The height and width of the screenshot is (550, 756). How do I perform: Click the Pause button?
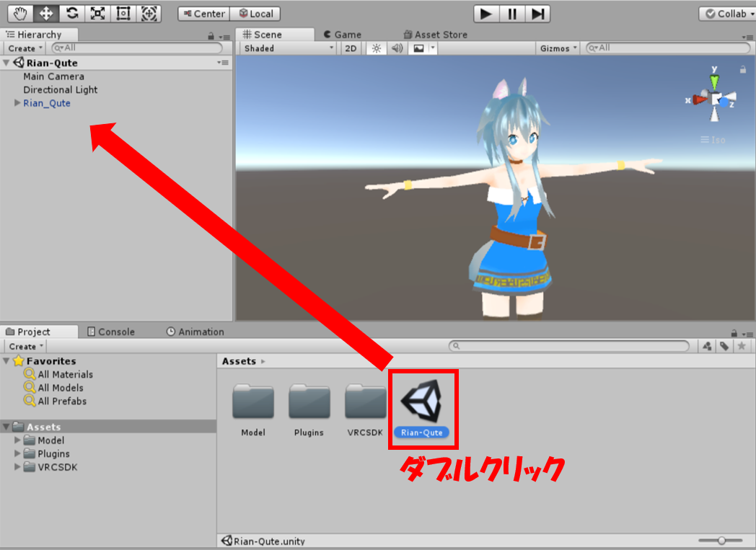(511, 14)
